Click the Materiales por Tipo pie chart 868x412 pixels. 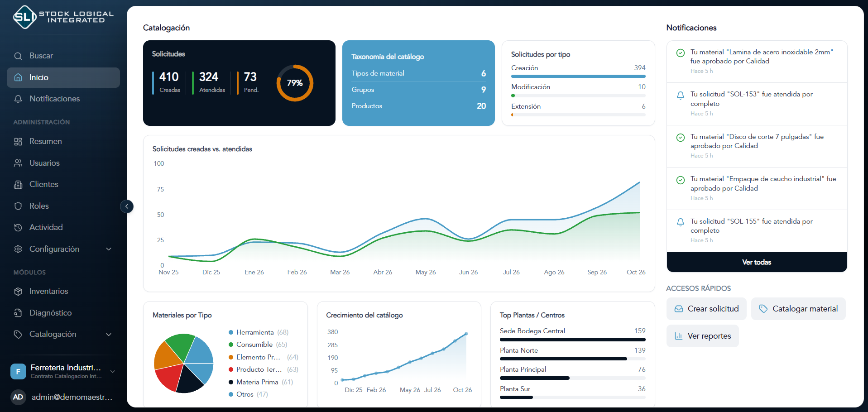pyautogui.click(x=184, y=364)
